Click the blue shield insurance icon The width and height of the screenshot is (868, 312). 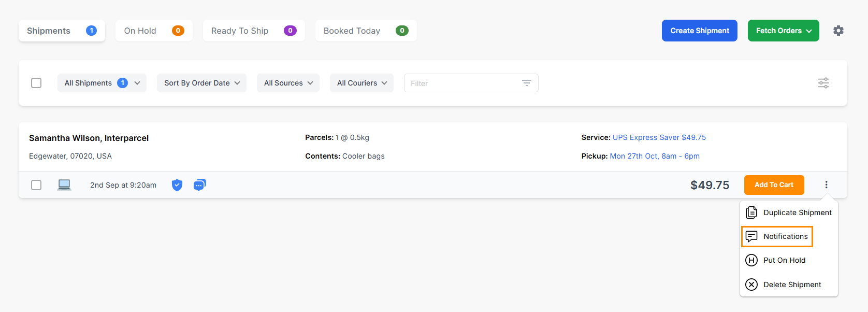(x=177, y=185)
